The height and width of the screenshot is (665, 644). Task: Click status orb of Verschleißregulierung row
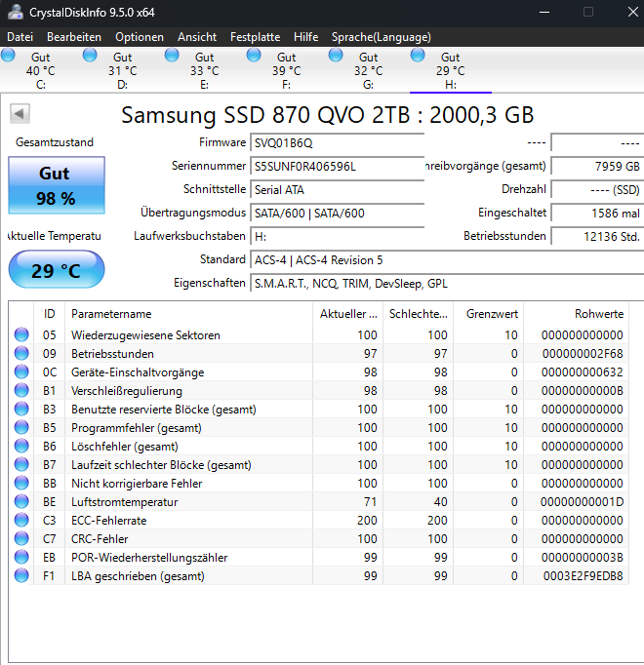(x=21, y=390)
